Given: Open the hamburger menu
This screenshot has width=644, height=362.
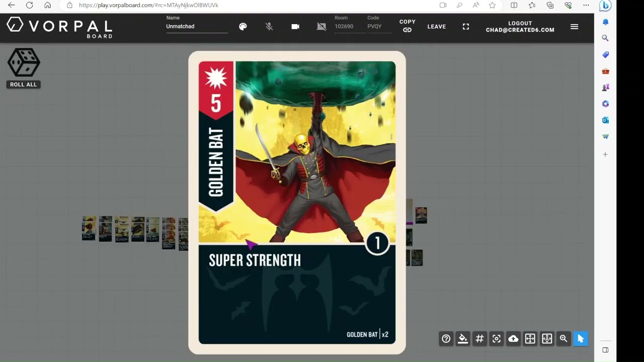Looking at the screenshot, I should 575,27.
